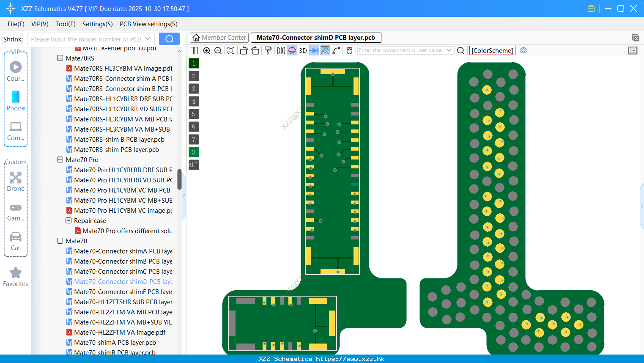
Task: Open the ColorScheme button
Action: point(492,50)
